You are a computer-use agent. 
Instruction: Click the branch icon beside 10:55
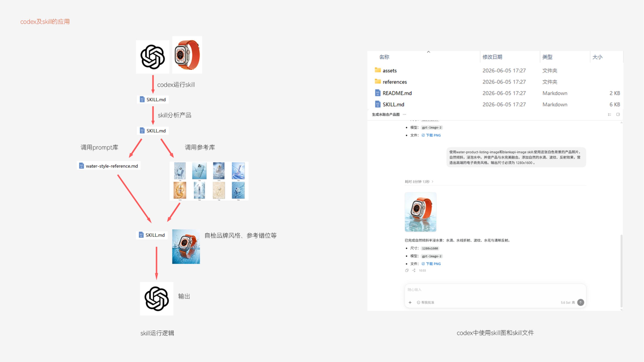point(414,270)
